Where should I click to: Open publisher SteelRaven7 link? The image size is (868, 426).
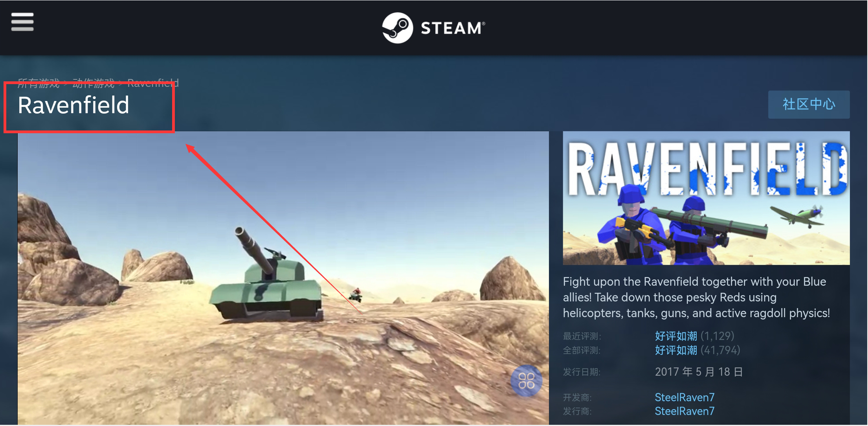(684, 411)
